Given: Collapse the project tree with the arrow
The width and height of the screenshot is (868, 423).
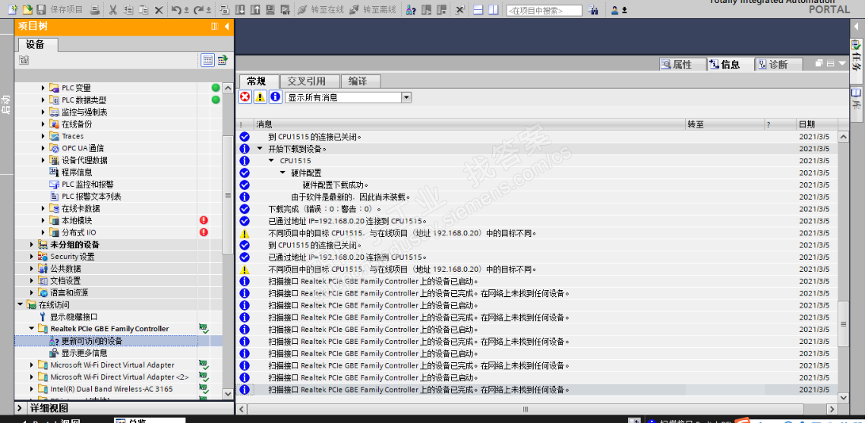Looking at the screenshot, I should pos(227,26).
